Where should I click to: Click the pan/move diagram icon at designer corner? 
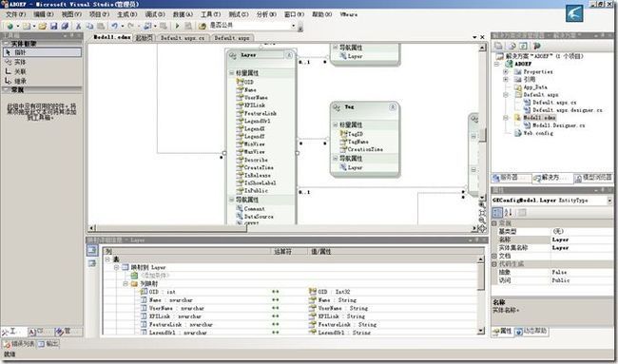click(482, 228)
